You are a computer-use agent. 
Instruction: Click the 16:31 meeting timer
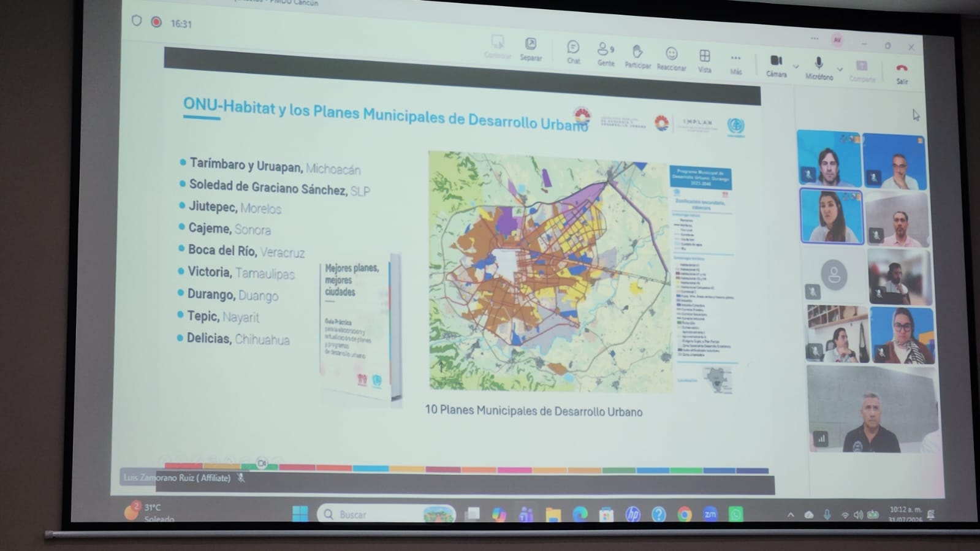(x=181, y=24)
